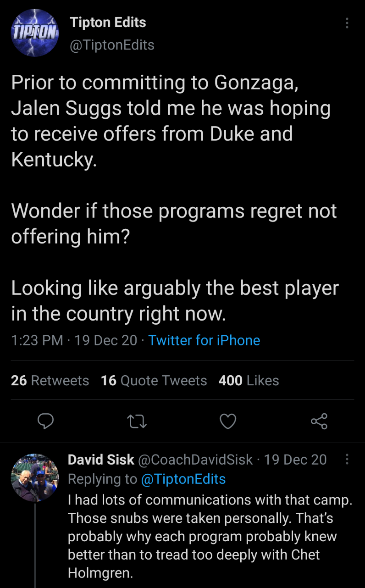Open the Tipton Edits display name
365x588 pixels.
108,22
